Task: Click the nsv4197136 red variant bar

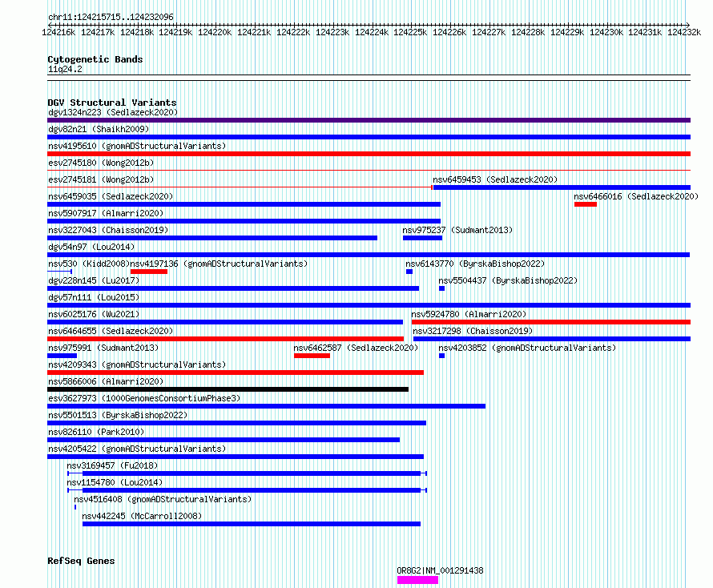Action: (x=149, y=272)
